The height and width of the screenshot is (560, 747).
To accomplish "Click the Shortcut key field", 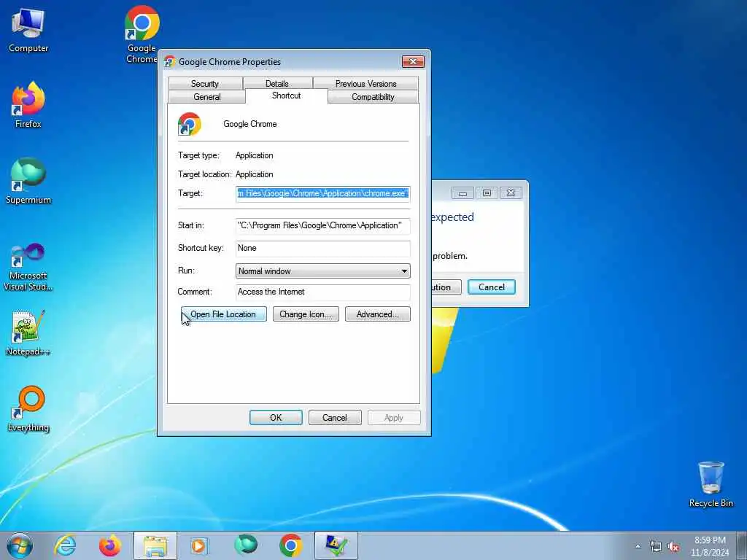I will (323, 248).
